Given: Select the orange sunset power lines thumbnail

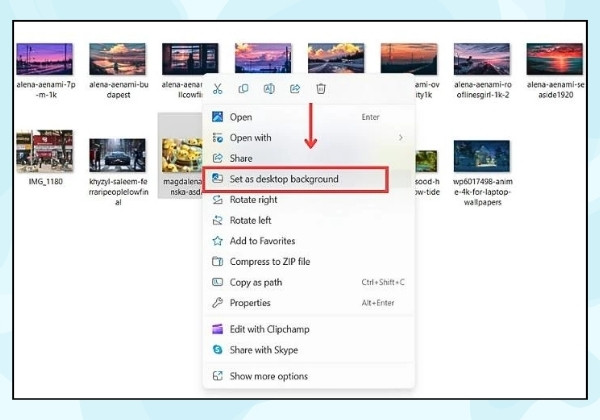Looking at the screenshot, I should [x=409, y=58].
